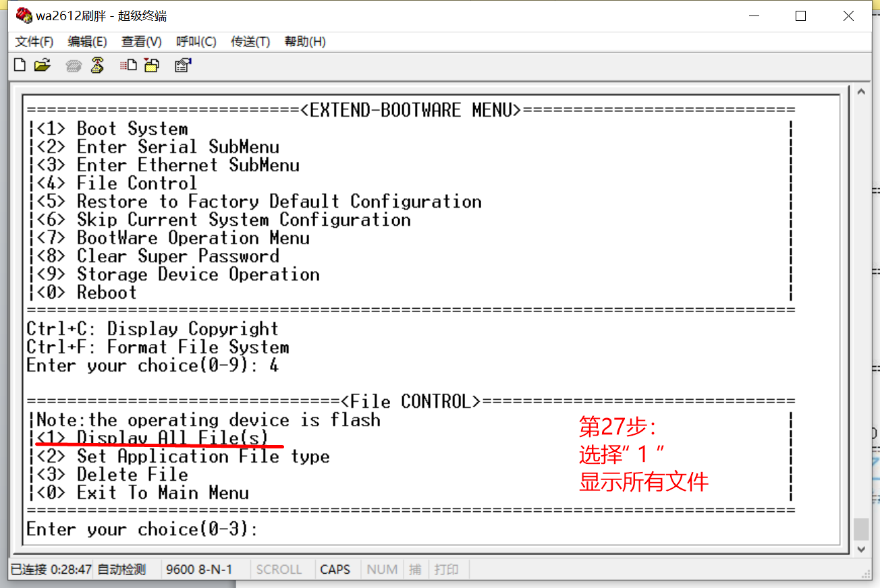The width and height of the screenshot is (880, 588).
Task: Minimize the HyperTerminal window
Action: [753, 16]
